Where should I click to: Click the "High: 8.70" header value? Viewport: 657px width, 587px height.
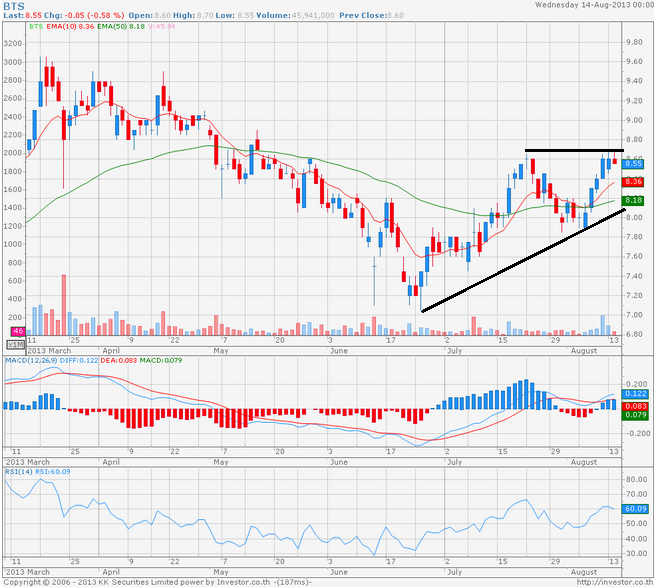pyautogui.click(x=193, y=16)
